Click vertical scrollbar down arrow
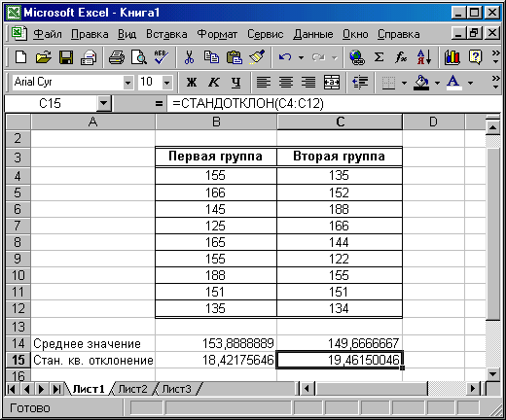 (492, 374)
